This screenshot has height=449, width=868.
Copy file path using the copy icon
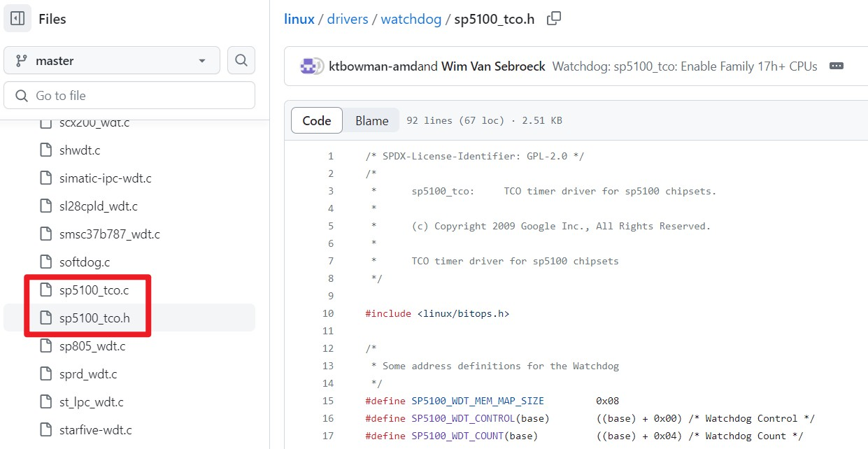point(553,19)
